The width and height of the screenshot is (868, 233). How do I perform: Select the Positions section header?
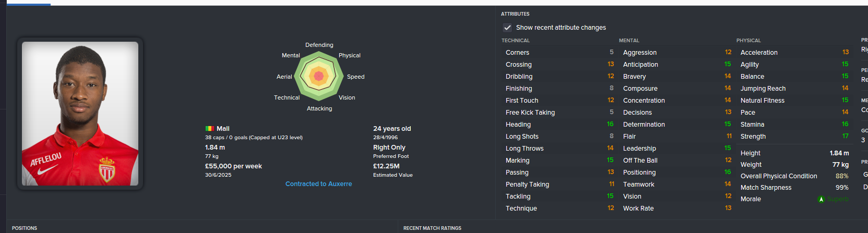point(25,228)
